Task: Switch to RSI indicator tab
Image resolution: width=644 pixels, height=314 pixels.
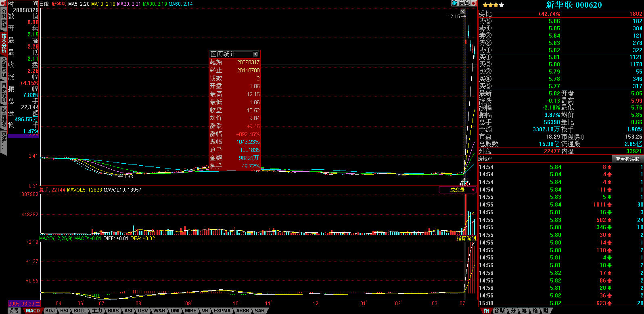Action: click(x=64, y=311)
